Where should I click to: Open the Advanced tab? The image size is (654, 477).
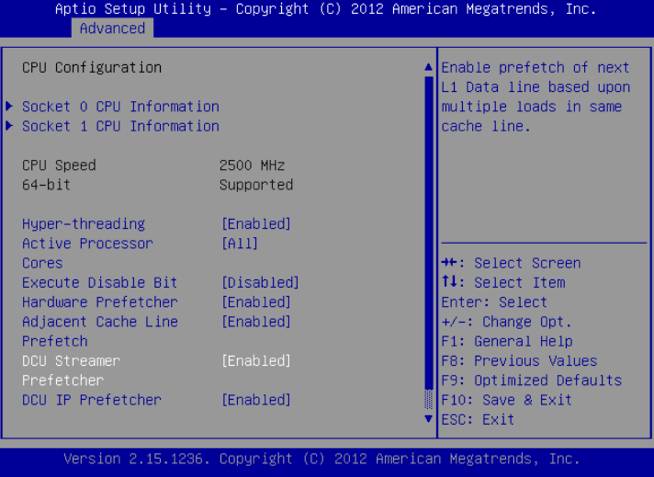coord(112,28)
